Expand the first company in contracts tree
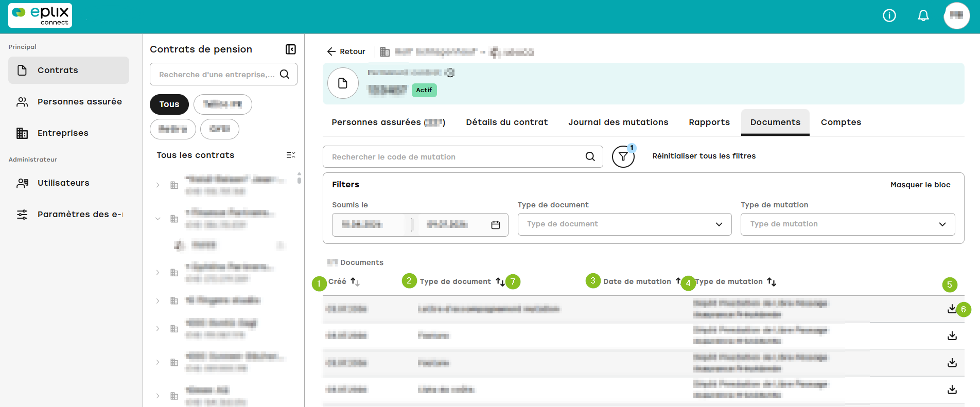Viewport: 980px width, 407px height. (x=157, y=185)
